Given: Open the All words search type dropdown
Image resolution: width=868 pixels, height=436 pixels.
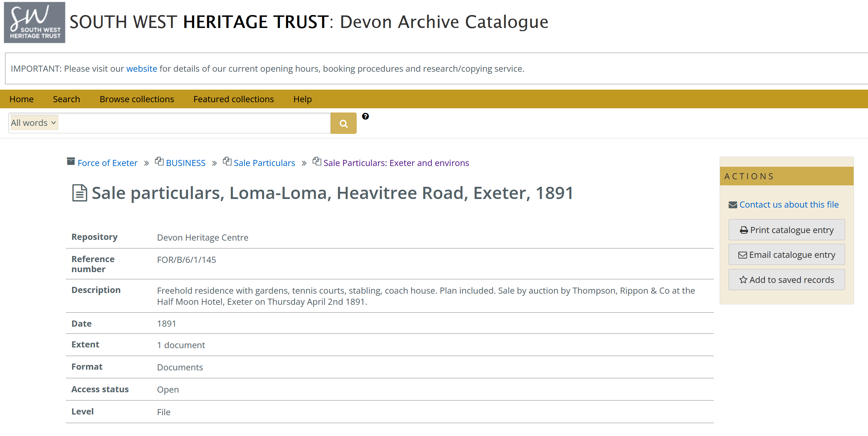Looking at the screenshot, I should 34,123.
